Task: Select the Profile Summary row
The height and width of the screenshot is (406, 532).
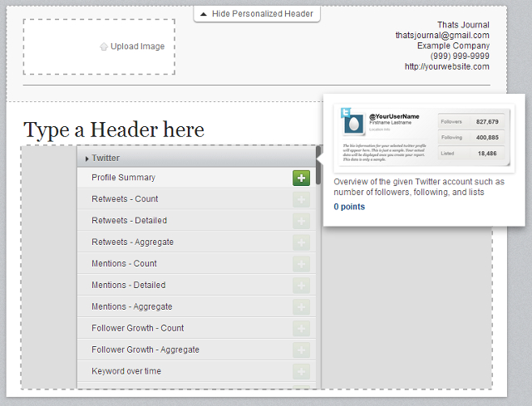Action: 196,178
